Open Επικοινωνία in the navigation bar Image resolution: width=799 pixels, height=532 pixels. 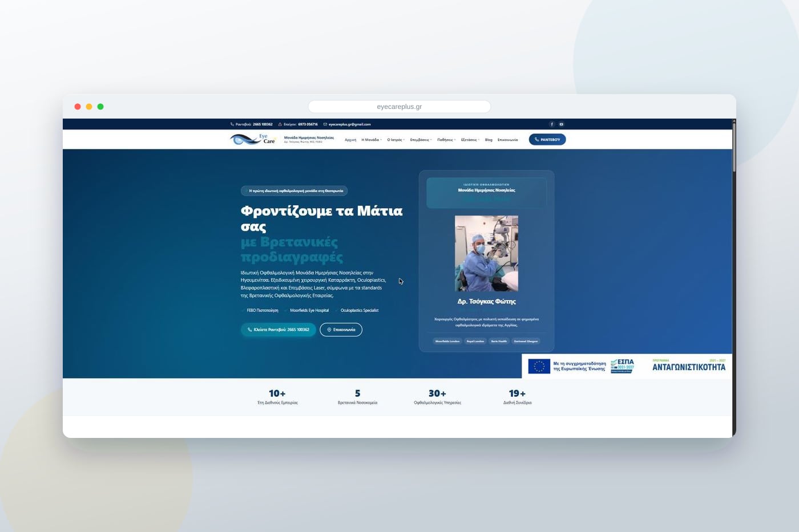(507, 140)
